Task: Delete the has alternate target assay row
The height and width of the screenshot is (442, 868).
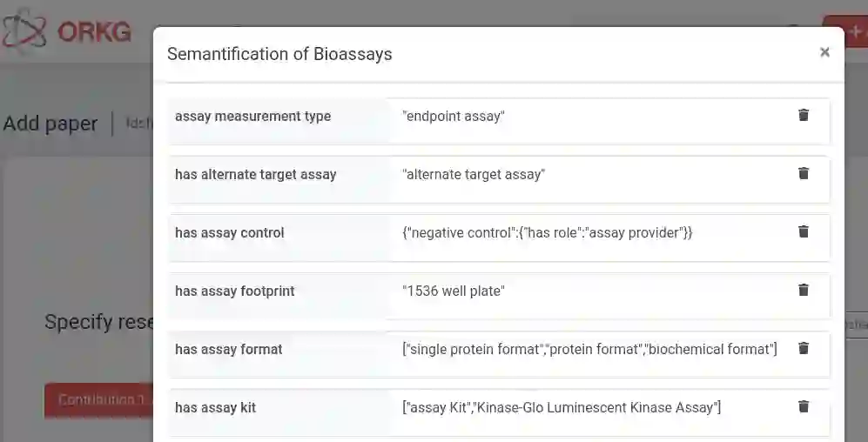Action: 804,173
